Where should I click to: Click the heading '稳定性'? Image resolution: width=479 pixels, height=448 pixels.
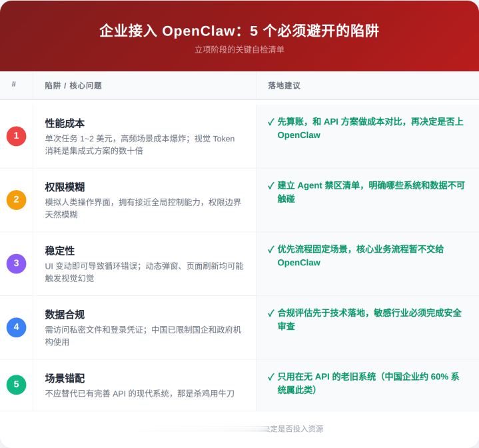point(60,251)
